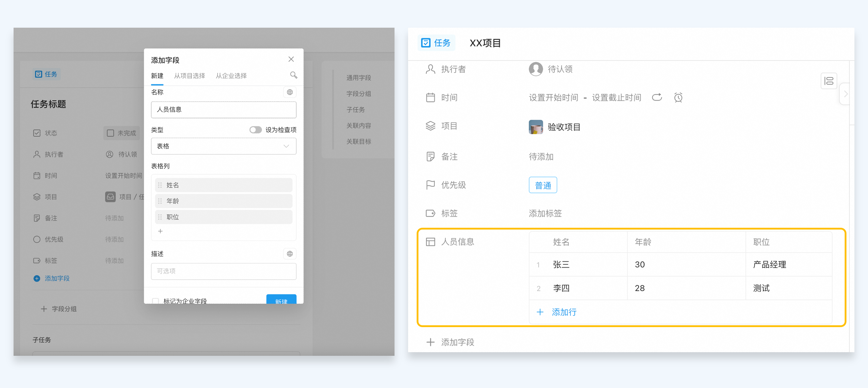This screenshot has height=388, width=868.
Task: Click the search icon in 添加字段 dialog
Action: coord(294,75)
